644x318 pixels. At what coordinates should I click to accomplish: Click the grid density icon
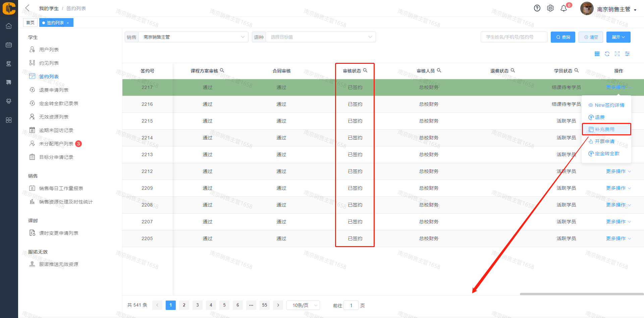597,54
